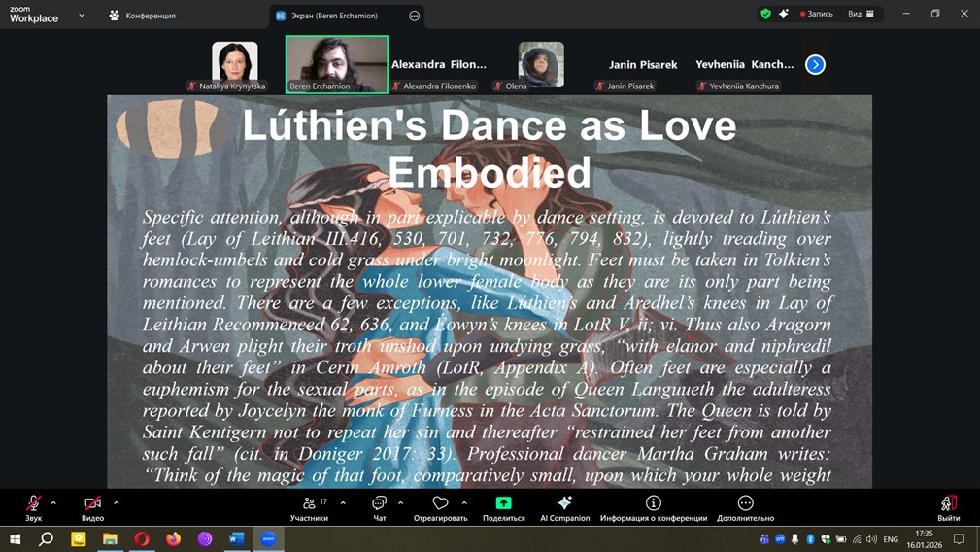
Task: Click the green encryption shield icon
Action: 765,14
